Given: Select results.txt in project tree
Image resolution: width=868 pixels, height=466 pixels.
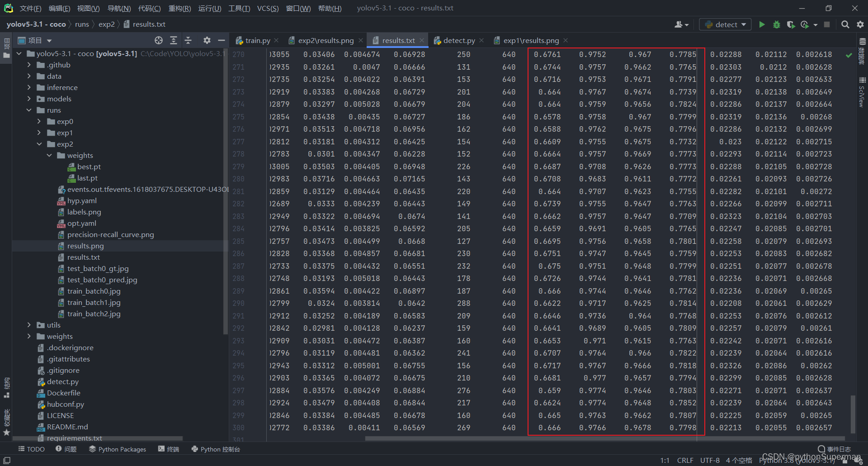Looking at the screenshot, I should [83, 257].
